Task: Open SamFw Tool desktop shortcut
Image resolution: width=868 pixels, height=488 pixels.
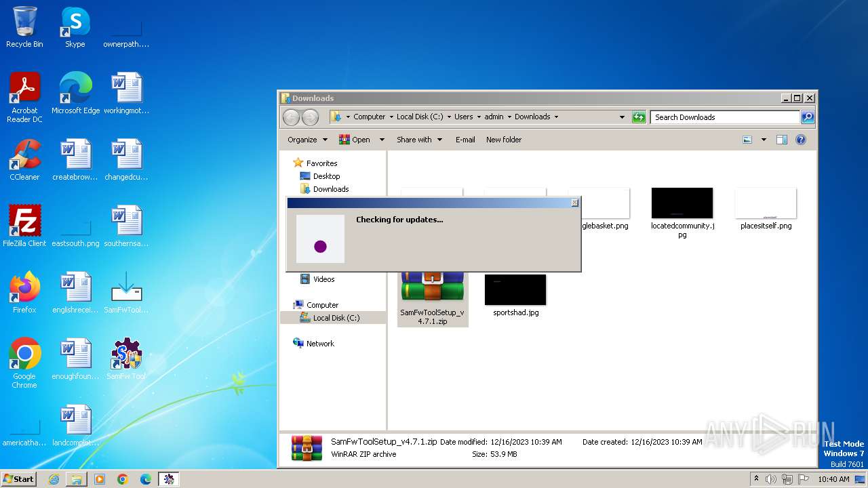Action: click(126, 359)
